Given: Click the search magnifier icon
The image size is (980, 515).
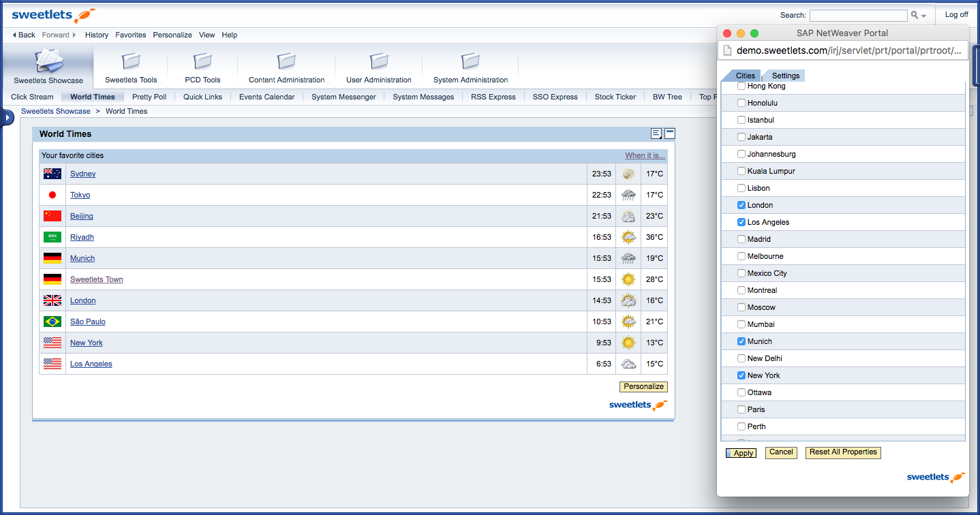Looking at the screenshot, I should pyautogui.click(x=915, y=15).
